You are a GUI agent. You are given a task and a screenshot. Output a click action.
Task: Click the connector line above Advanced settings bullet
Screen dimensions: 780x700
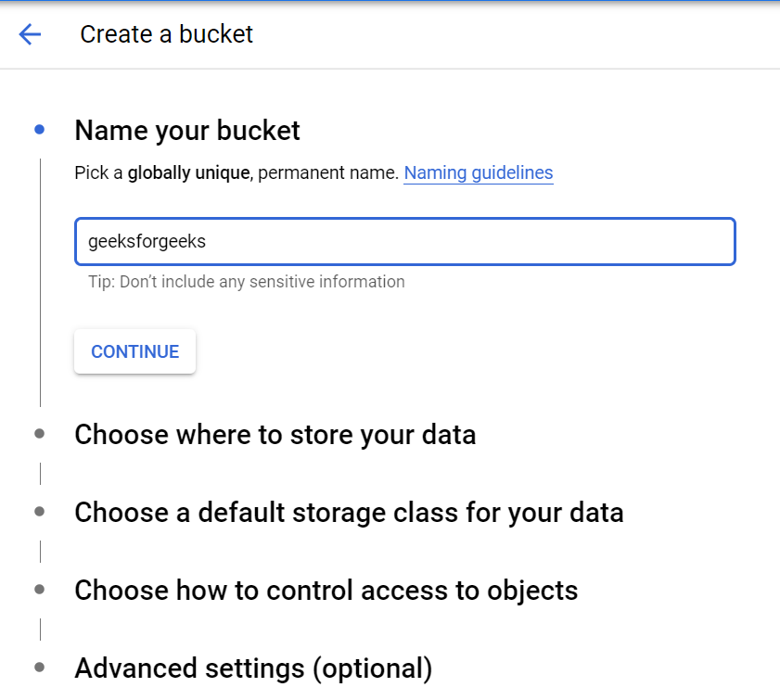click(40, 630)
